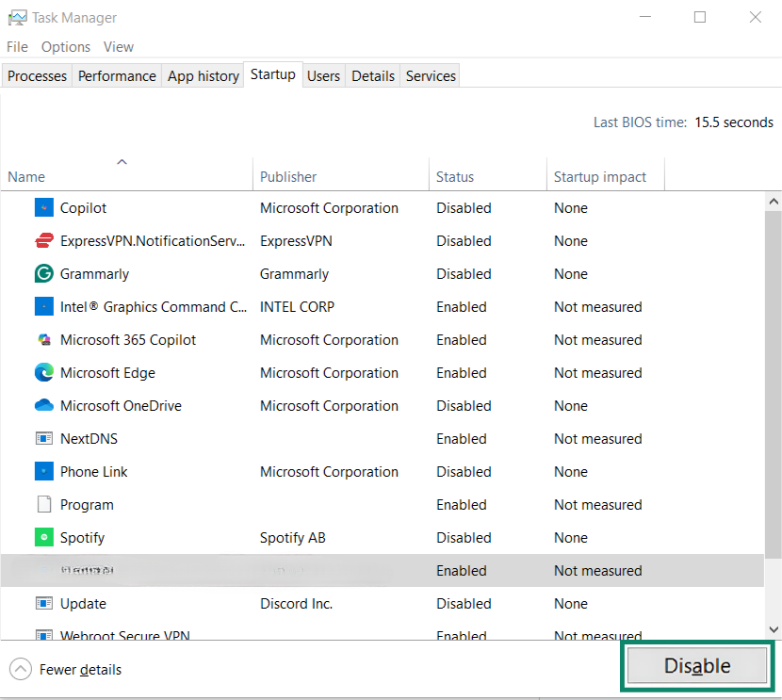
Task: Select the Program entry name
Action: pyautogui.click(x=87, y=505)
